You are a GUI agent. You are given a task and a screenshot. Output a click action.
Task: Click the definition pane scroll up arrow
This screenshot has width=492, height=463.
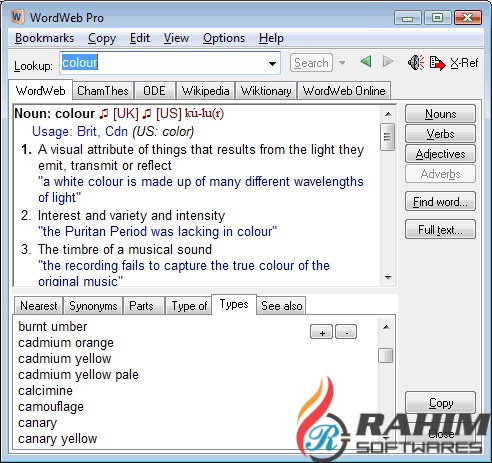coord(388,114)
